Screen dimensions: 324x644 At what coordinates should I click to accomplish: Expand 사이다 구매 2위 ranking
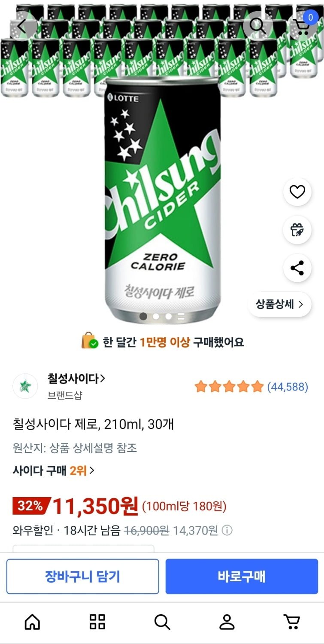pyautogui.click(x=54, y=470)
